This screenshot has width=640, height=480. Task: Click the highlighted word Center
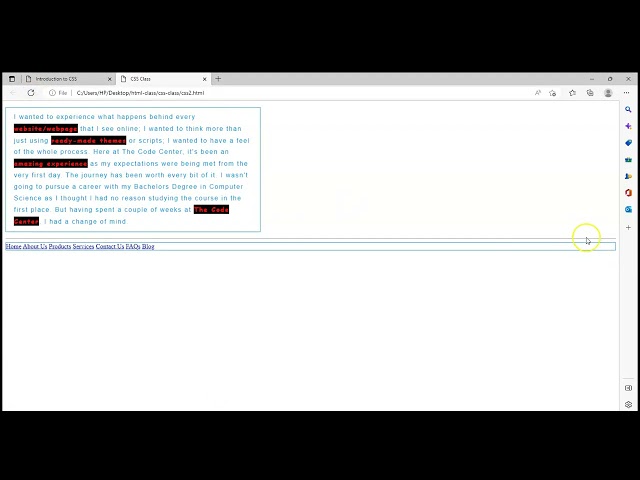coord(27,221)
